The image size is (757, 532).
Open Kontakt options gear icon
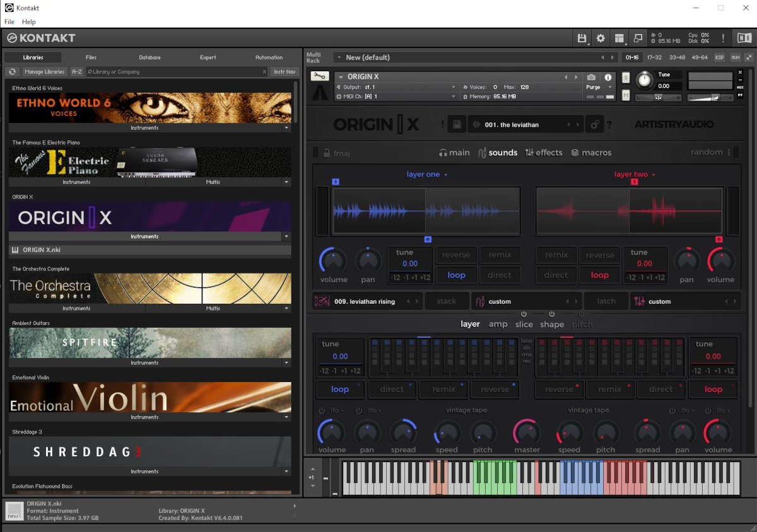pyautogui.click(x=601, y=38)
